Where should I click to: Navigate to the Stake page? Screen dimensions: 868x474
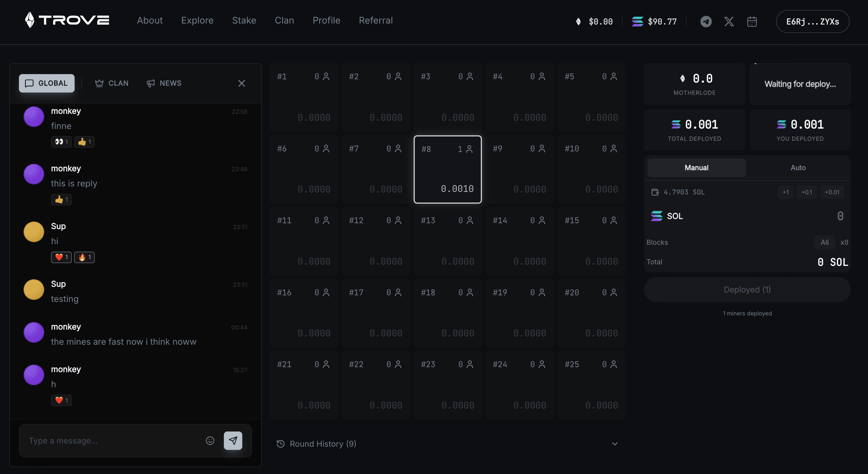point(244,20)
